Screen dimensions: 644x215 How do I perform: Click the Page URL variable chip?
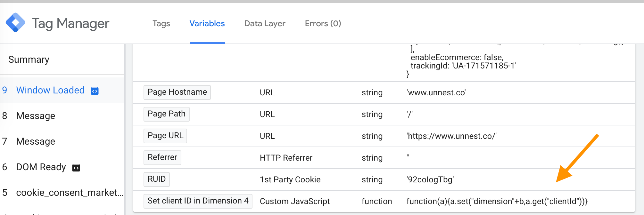coord(165,136)
